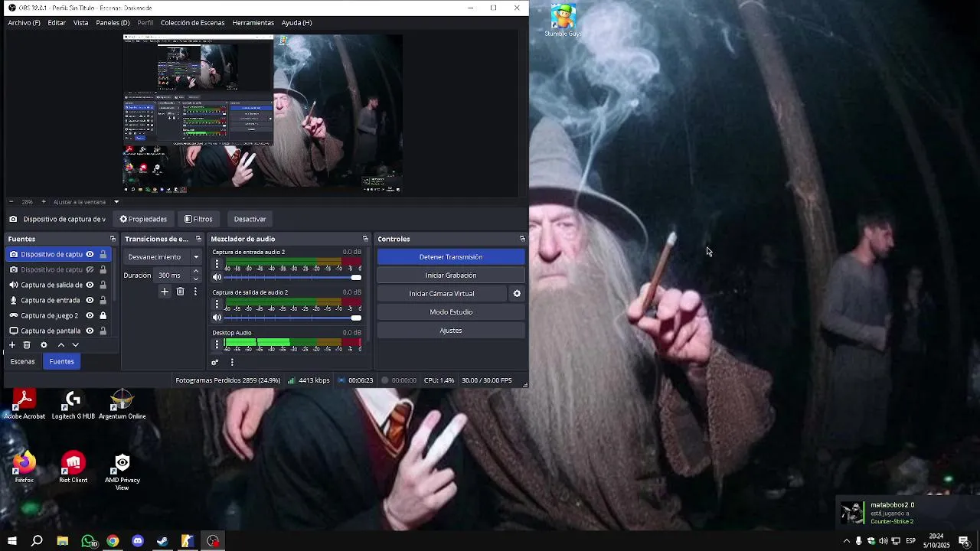Open Captura de entrada audio 2 options menu
The image size is (980, 551).
click(x=217, y=264)
